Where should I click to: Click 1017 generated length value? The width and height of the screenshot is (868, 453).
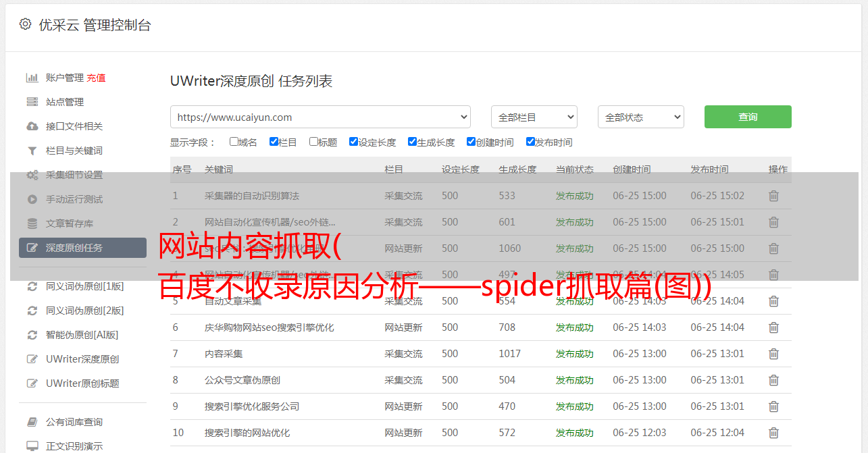click(x=510, y=354)
